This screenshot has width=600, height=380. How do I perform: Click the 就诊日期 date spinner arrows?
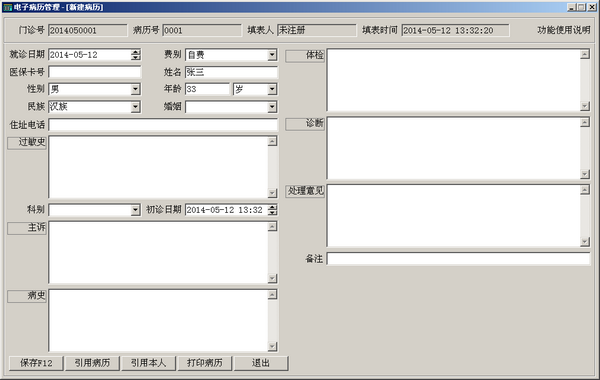coord(135,55)
